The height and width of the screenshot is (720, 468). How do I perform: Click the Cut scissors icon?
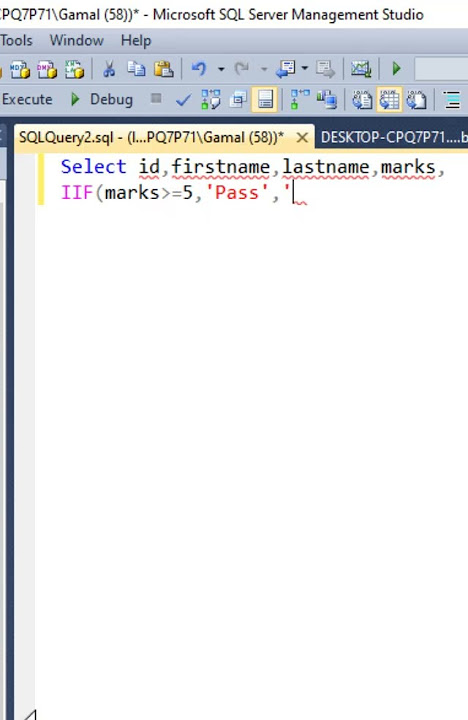pos(109,69)
